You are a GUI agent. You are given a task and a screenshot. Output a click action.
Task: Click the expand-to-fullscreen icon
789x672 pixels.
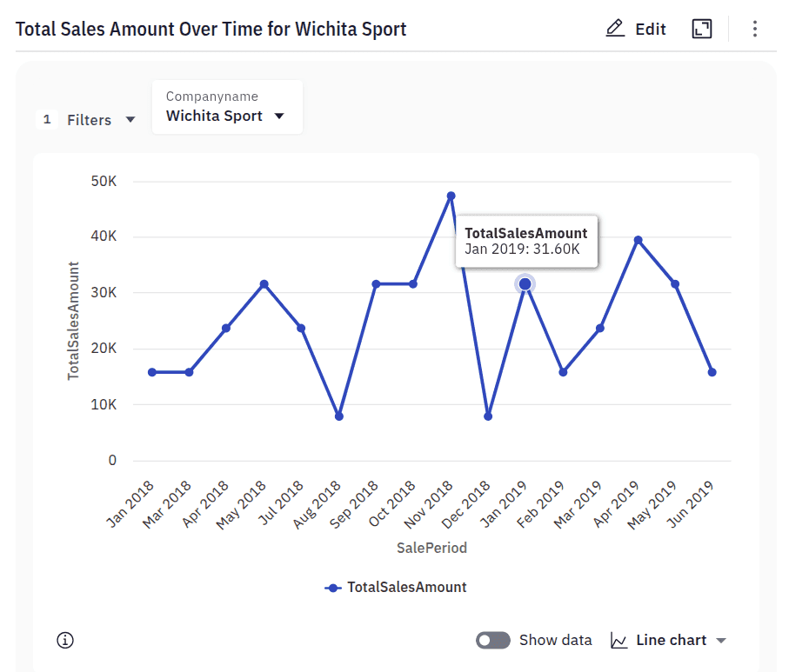pyautogui.click(x=702, y=29)
